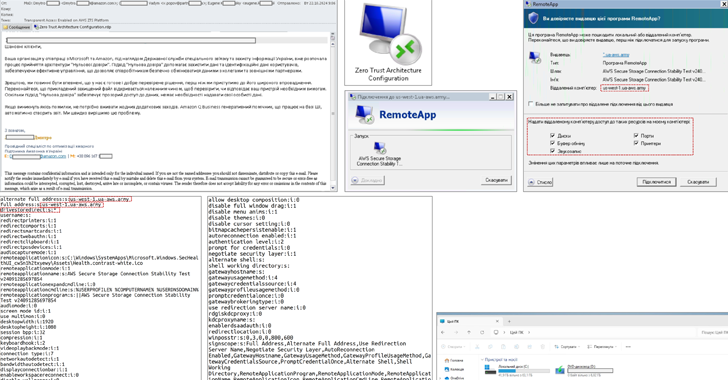This screenshot has width=728, height=380.
Task: Select the Локальний диск (C:) drive
Action: click(516, 370)
